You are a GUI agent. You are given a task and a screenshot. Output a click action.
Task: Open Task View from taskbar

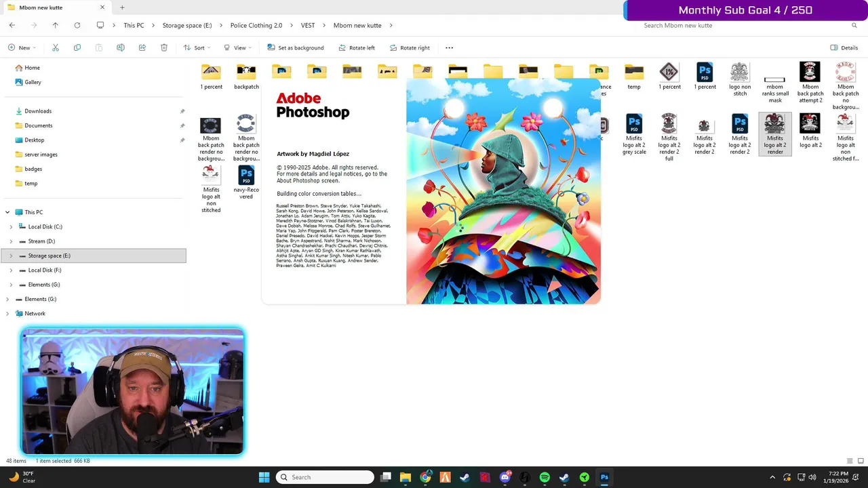point(385,477)
